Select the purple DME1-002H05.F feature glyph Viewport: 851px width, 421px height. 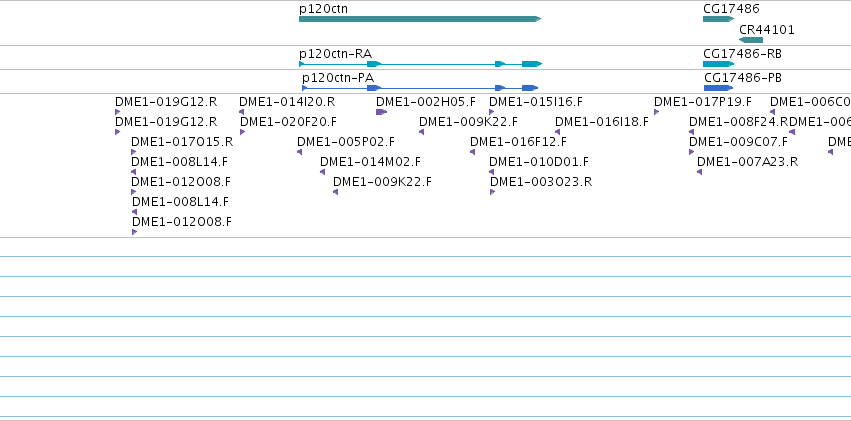(x=382, y=112)
